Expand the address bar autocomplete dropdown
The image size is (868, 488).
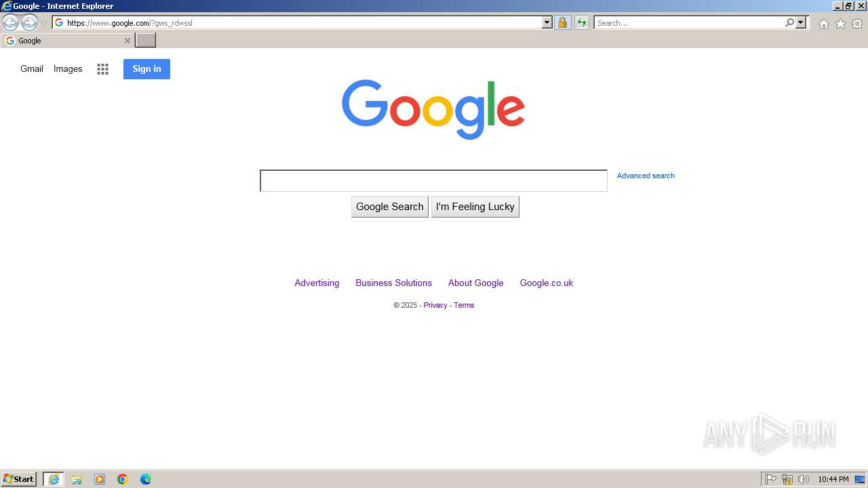point(547,23)
